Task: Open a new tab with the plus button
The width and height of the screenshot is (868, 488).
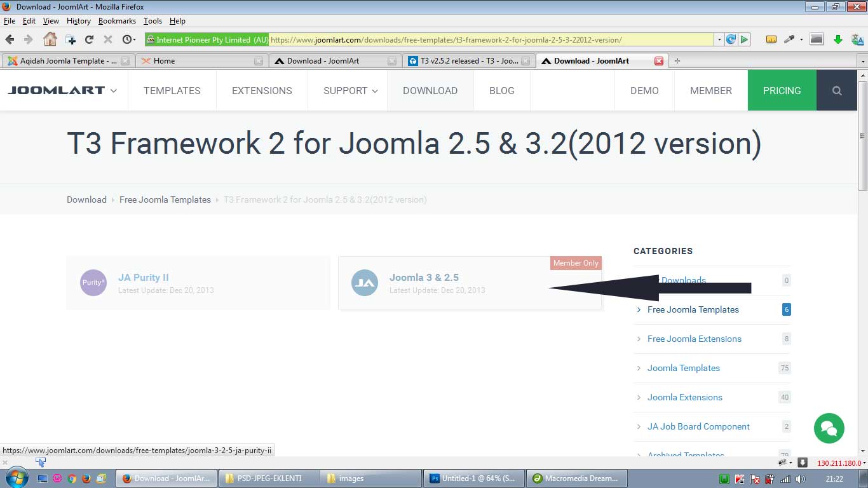Action: click(x=677, y=61)
